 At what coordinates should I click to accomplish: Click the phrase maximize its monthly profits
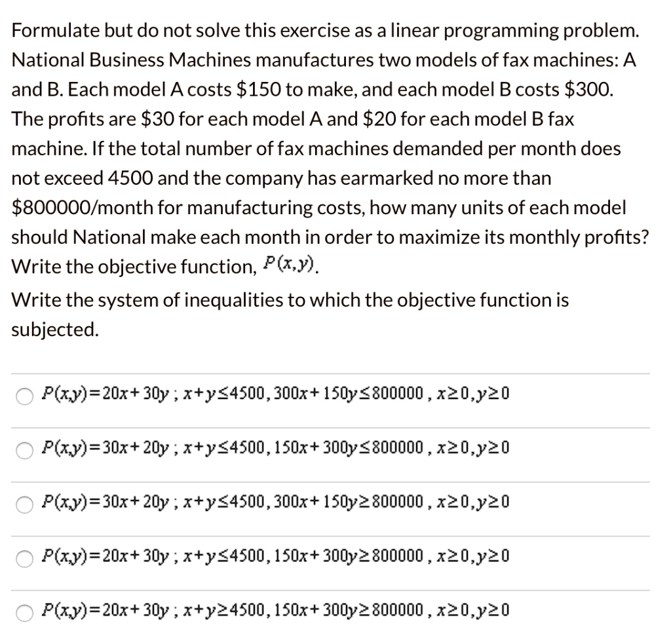(518, 237)
